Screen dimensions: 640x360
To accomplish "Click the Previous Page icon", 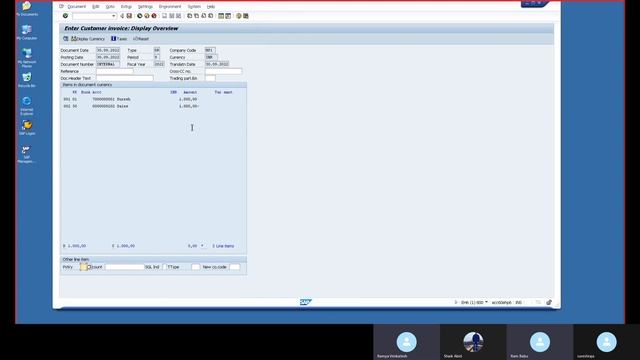I will (x=196, y=16).
